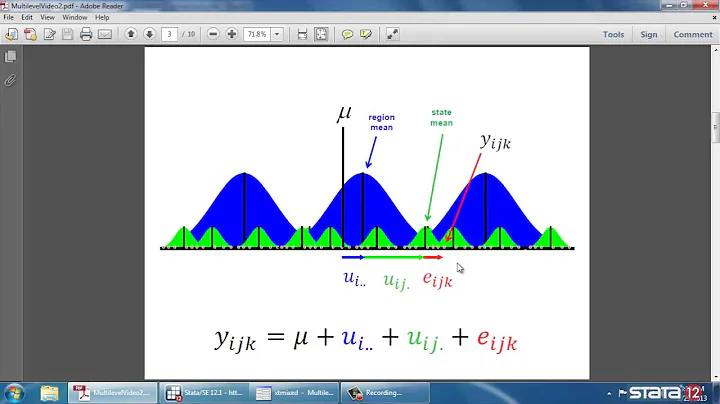The image size is (720, 404).
Task: Open the Sign pane
Action: [649, 34]
